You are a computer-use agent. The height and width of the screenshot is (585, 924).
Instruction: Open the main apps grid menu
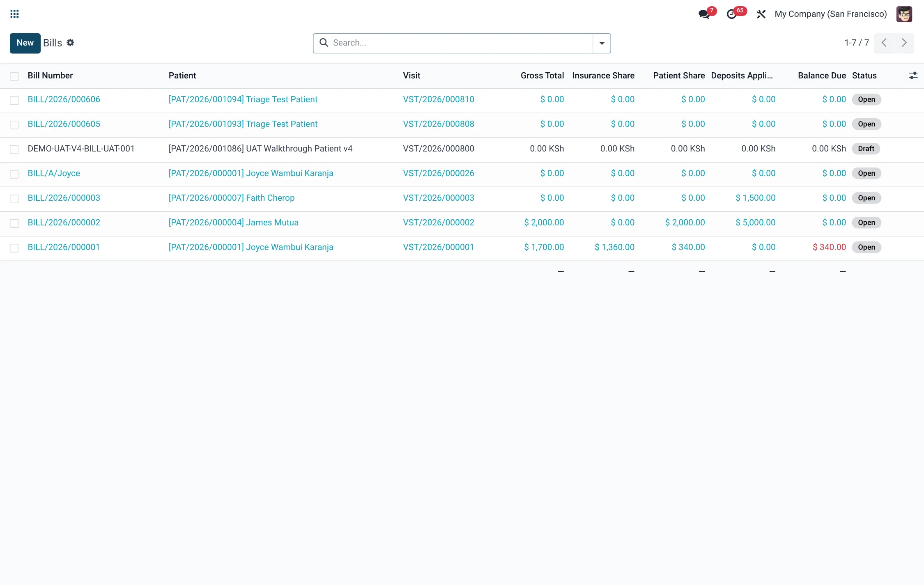(14, 14)
